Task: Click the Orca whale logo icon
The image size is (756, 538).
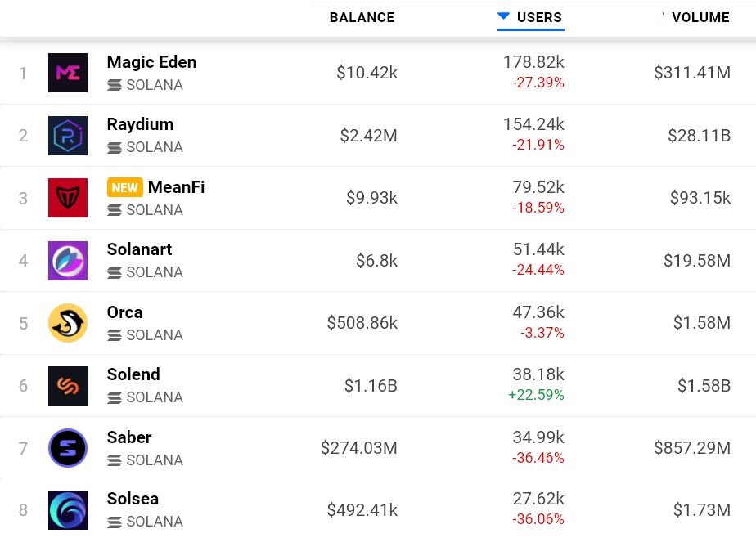Action: (x=68, y=323)
